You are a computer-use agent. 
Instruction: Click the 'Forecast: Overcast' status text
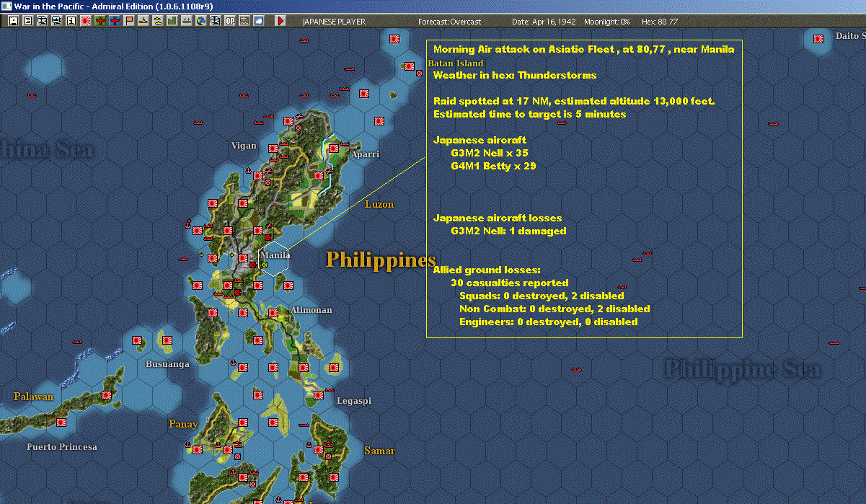pyautogui.click(x=449, y=22)
